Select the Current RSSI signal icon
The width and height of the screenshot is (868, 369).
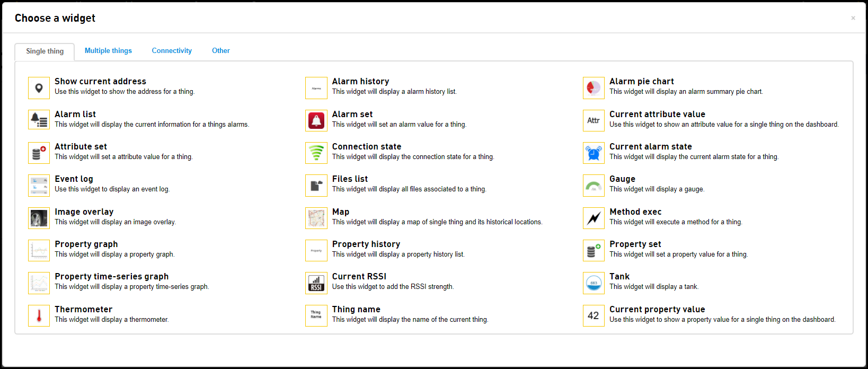click(316, 283)
